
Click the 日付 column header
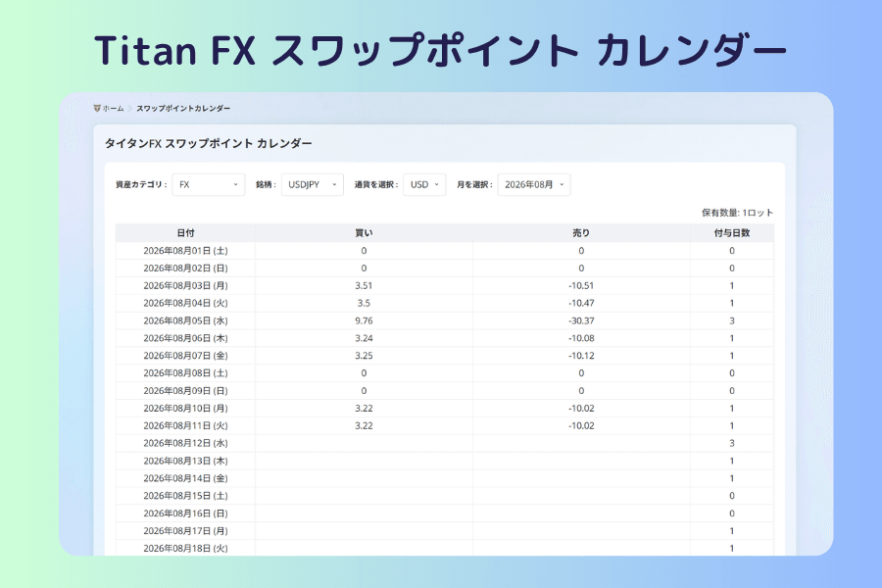(185, 233)
